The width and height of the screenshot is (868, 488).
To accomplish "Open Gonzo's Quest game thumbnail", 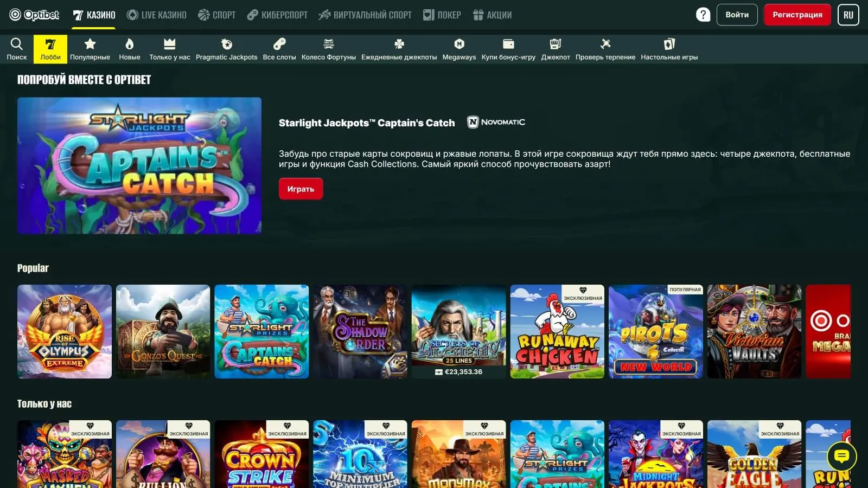I will (163, 331).
